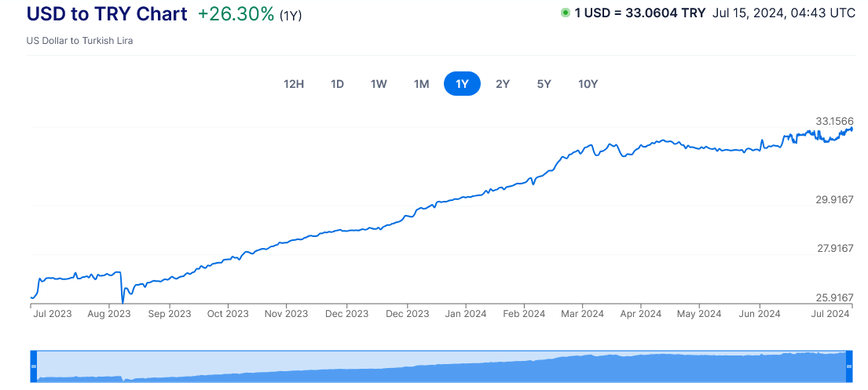Grab the left navigator range handle
The width and height of the screenshot is (868, 390).
(x=34, y=366)
